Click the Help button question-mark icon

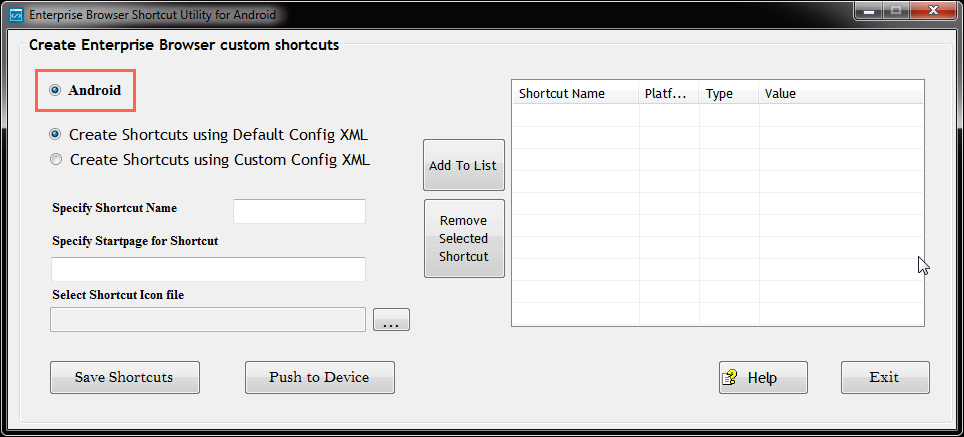tap(731, 378)
